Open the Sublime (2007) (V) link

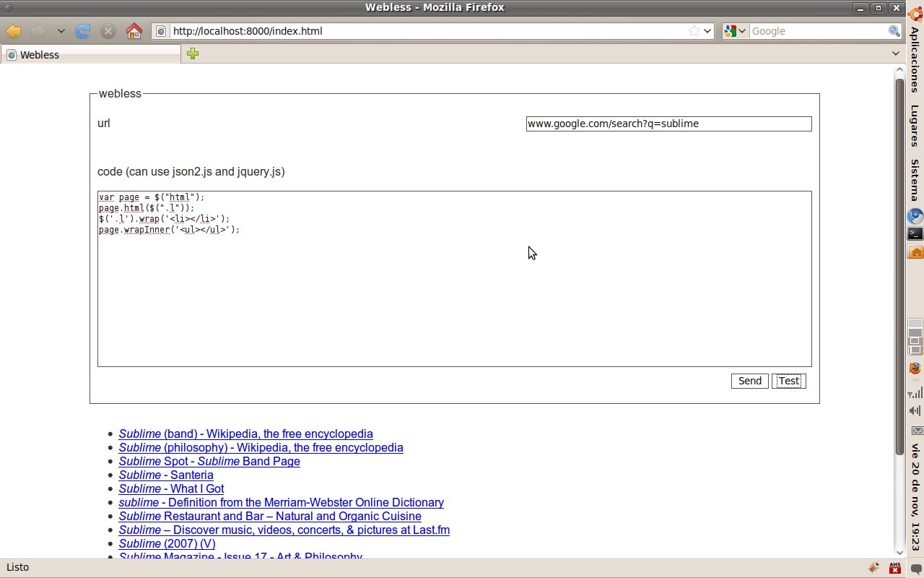[x=167, y=543]
